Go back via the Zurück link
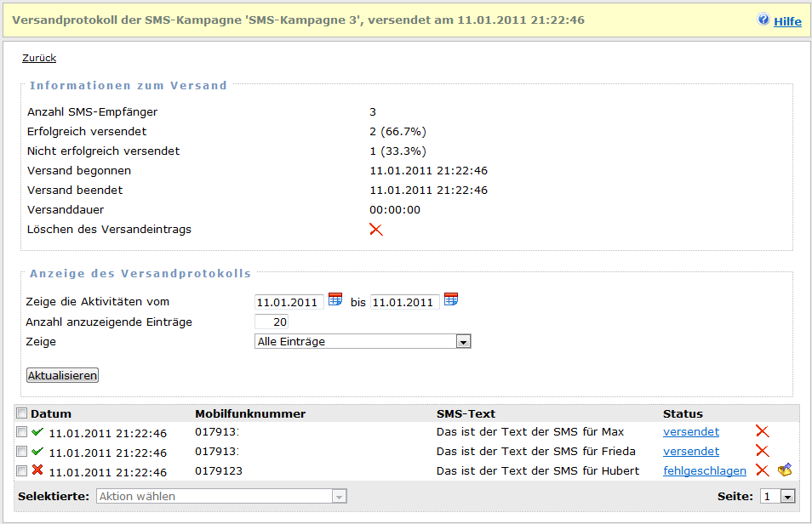The width and height of the screenshot is (812, 524). pos(39,59)
